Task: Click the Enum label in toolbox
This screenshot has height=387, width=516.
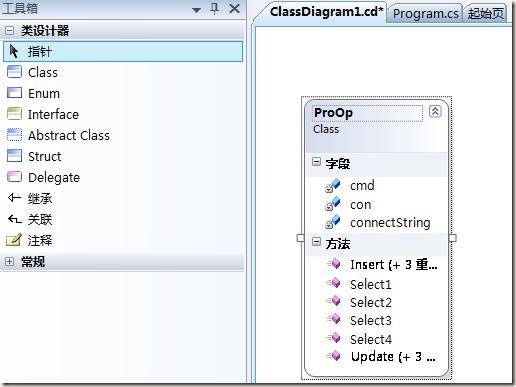Action: (44, 93)
